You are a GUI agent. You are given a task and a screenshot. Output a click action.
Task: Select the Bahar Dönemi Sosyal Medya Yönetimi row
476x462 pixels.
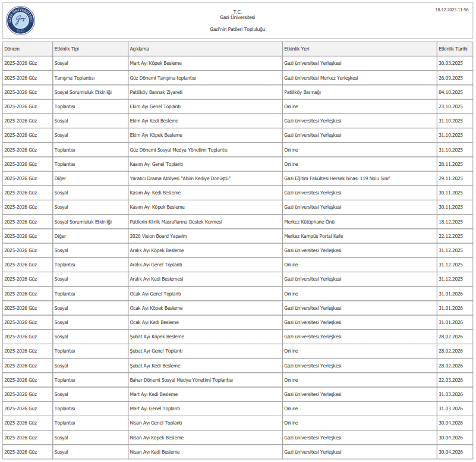pyautogui.click(x=181, y=380)
